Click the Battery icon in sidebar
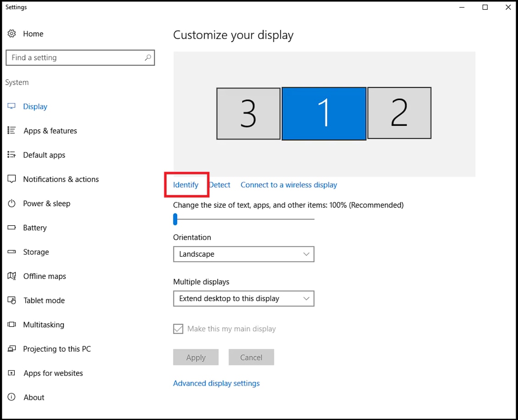The image size is (518, 420). point(11,227)
